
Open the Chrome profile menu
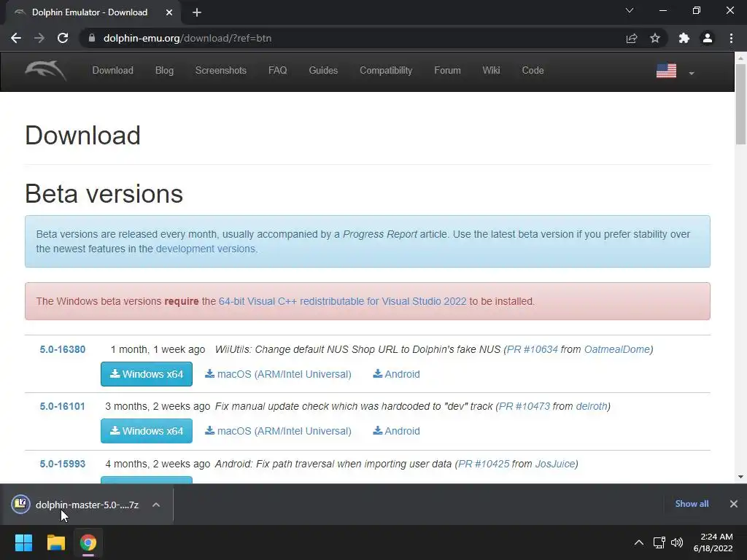708,38
